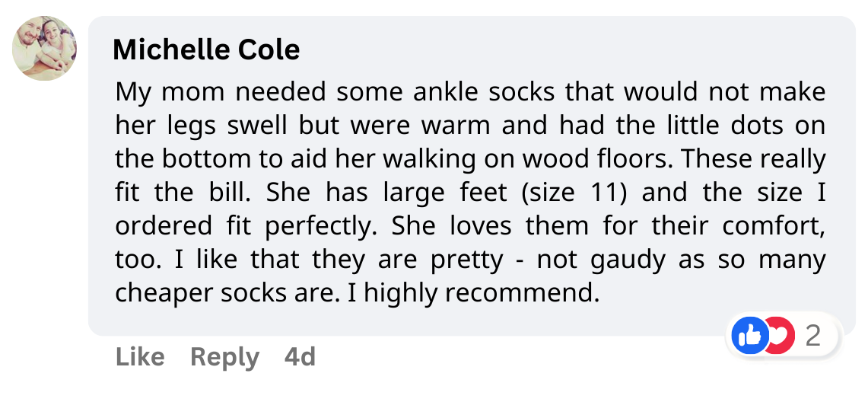The width and height of the screenshot is (868, 402).
Task: Like Michelle Cole's comment
Action: (140, 356)
